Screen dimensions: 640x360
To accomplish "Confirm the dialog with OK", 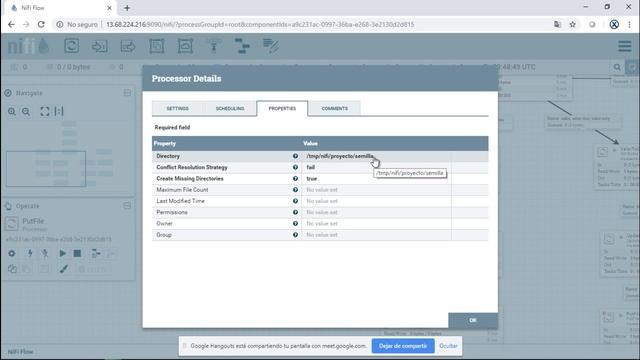I will [473, 320].
